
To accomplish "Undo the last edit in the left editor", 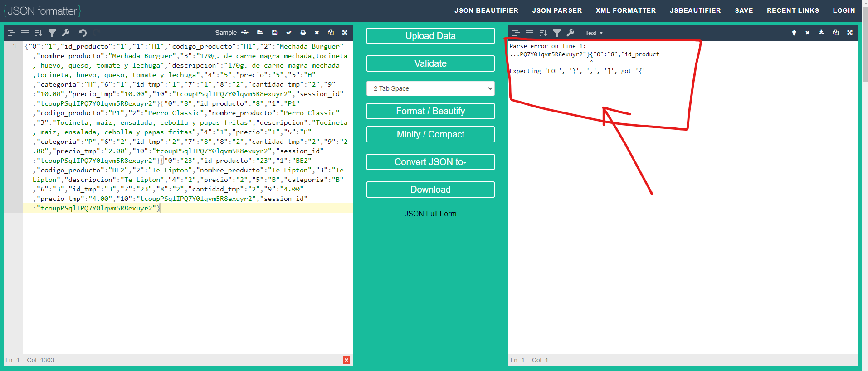I will [x=83, y=33].
